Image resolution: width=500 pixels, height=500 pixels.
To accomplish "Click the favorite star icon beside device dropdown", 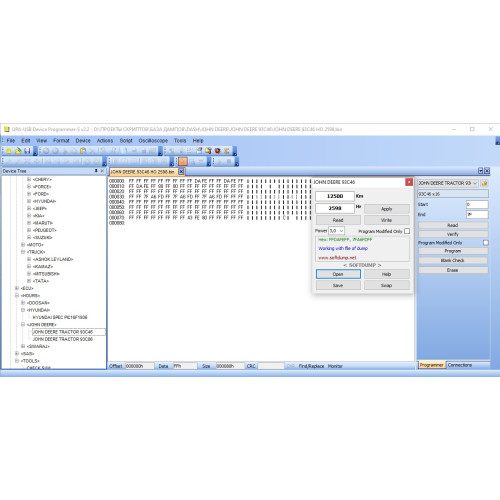I will (x=484, y=183).
